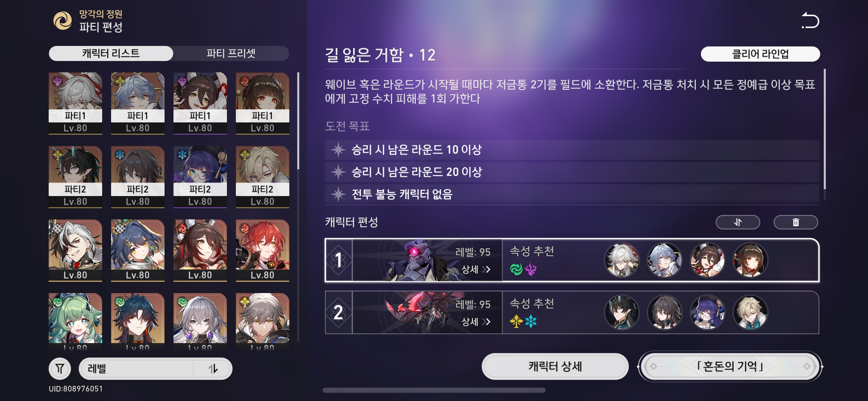This screenshot has height=401, width=868.
Task: Click the imaginary element icon in team 2's 속성 추천
Action: pyautogui.click(x=516, y=321)
